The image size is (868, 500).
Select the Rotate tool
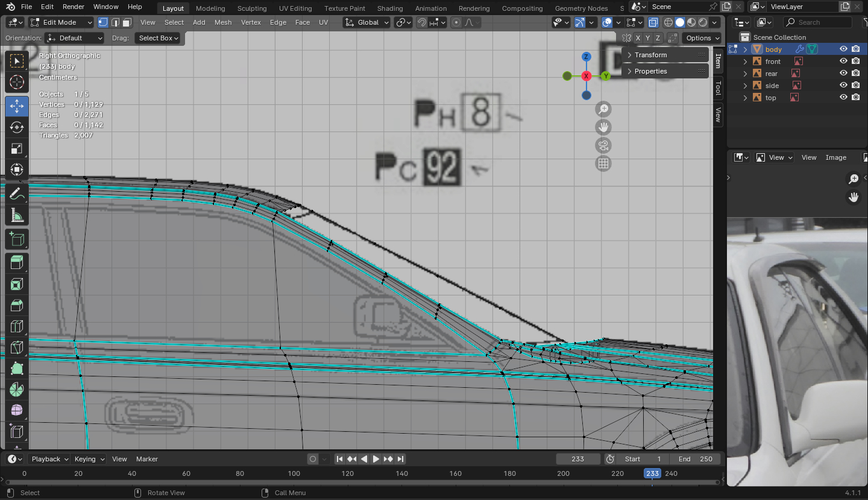(x=17, y=128)
